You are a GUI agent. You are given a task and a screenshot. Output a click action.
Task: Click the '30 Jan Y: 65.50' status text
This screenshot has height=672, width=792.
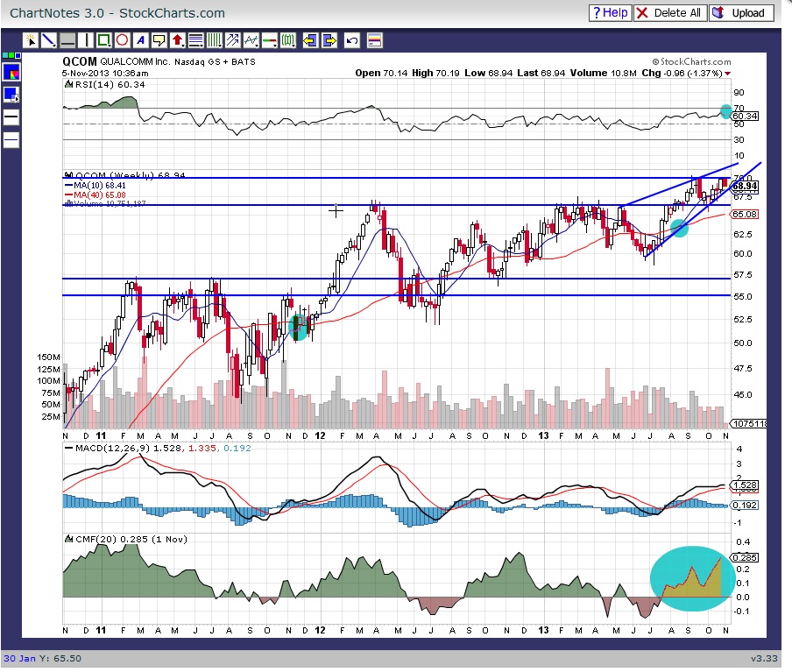pos(42,658)
